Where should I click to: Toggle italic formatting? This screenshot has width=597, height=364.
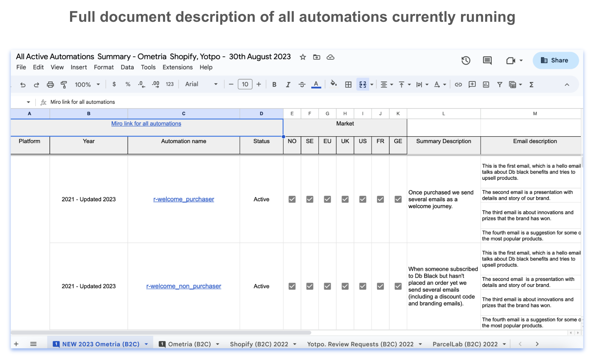pyautogui.click(x=288, y=84)
